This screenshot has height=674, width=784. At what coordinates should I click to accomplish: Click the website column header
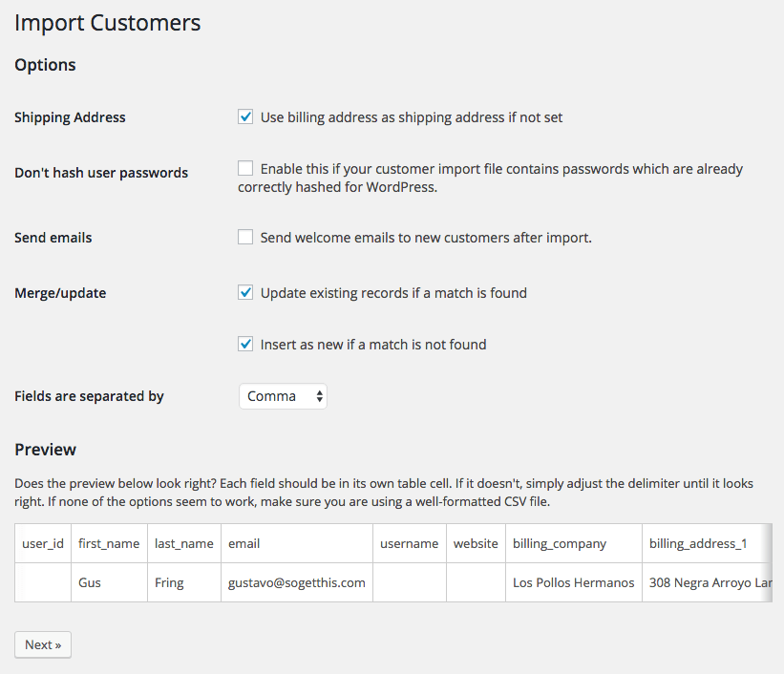pos(476,543)
